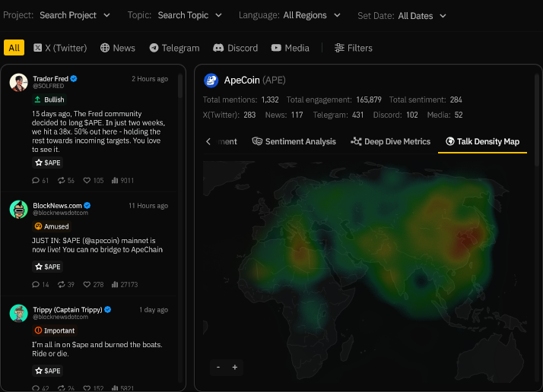This screenshot has height=392, width=543.
Task: Switch to the Telegram tab
Action: [x=175, y=48]
